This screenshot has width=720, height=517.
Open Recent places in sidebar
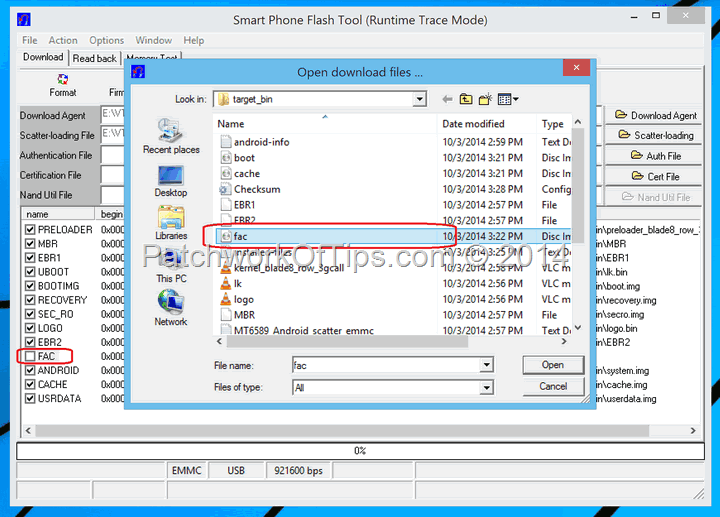coord(171,136)
